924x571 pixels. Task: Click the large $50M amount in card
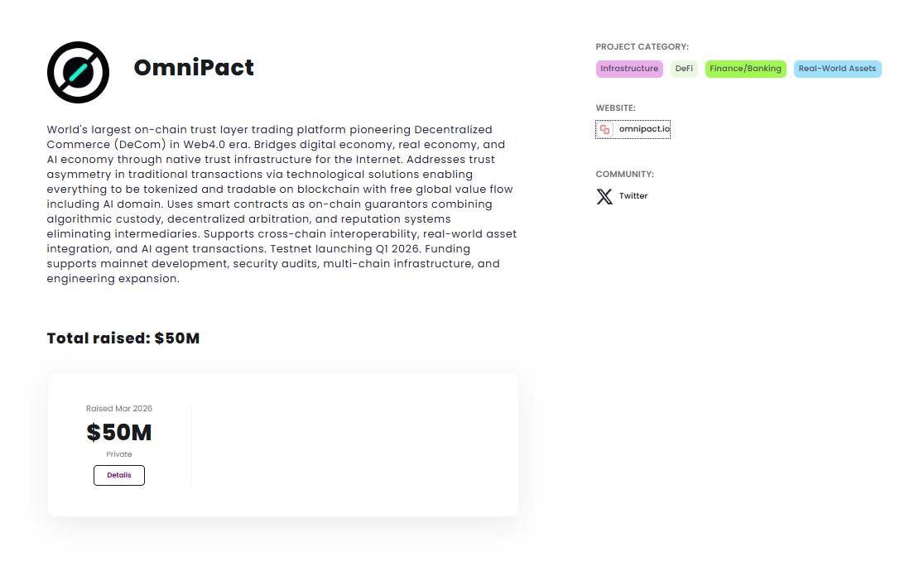119,432
